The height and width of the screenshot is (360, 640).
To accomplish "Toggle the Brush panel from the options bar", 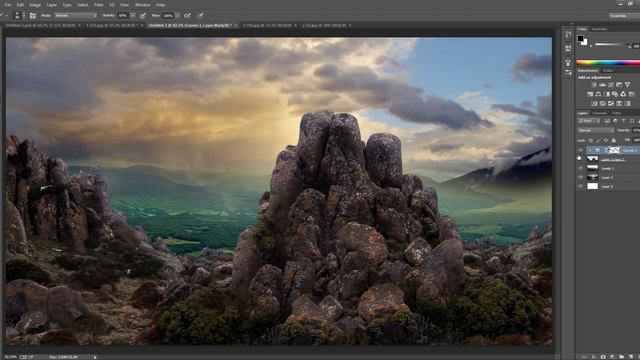I will 33,16.
